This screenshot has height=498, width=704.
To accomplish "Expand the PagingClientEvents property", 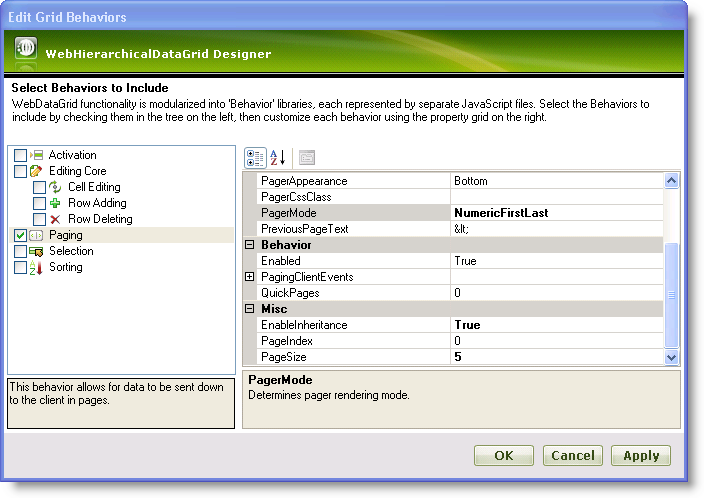I will (250, 277).
